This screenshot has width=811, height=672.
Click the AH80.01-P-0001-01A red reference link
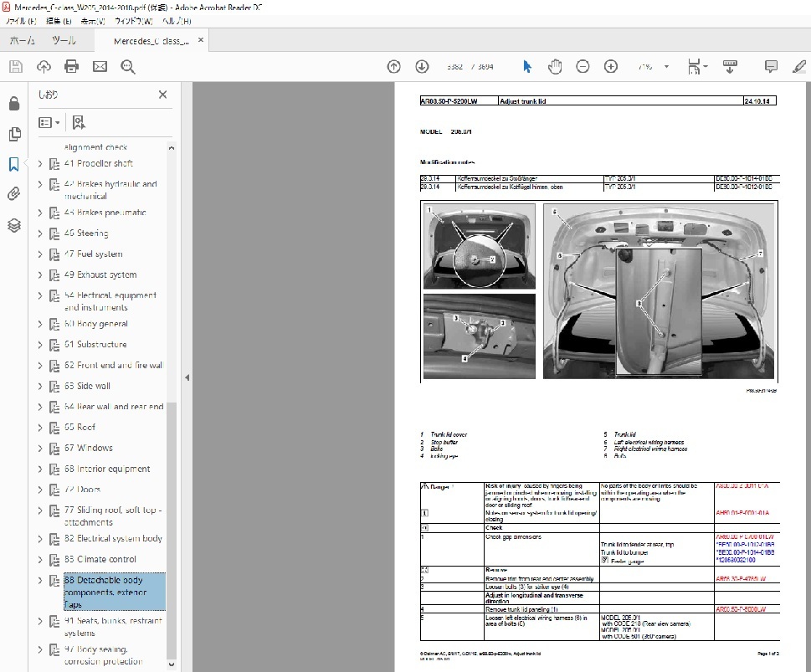click(742, 513)
